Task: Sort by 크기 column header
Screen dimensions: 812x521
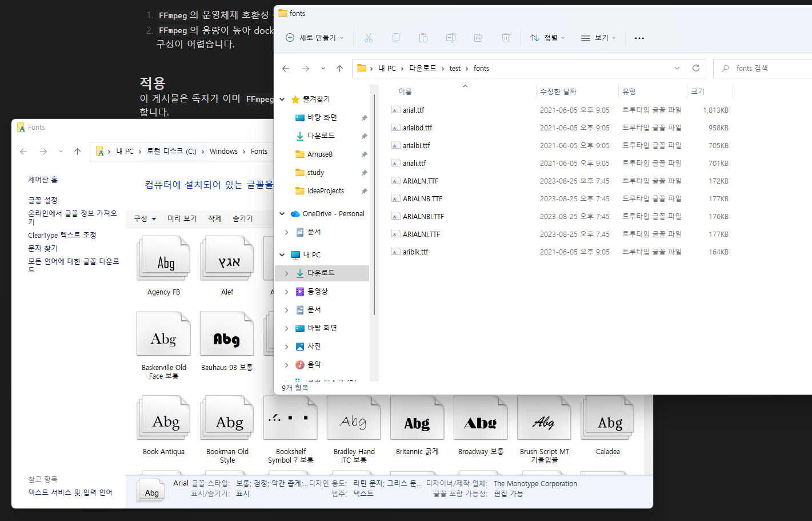Action: [710, 92]
